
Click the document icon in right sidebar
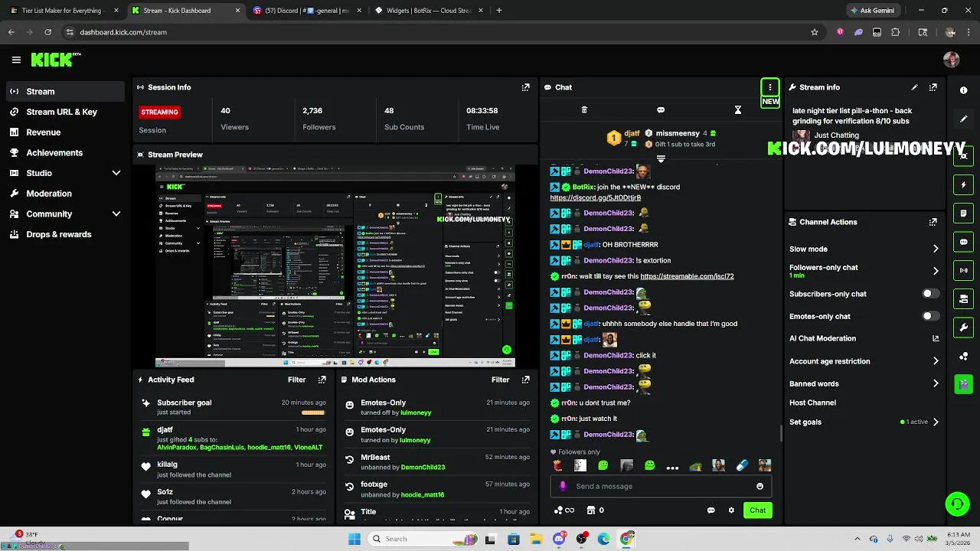pyautogui.click(x=963, y=213)
